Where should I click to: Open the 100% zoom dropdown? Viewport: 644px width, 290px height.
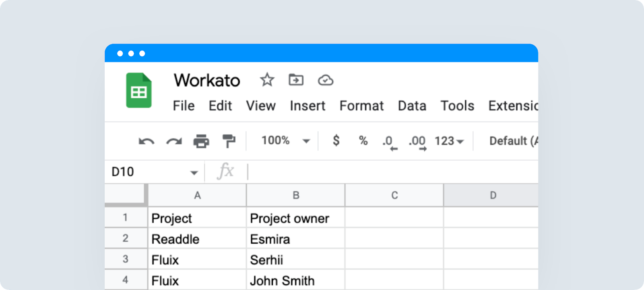(306, 141)
